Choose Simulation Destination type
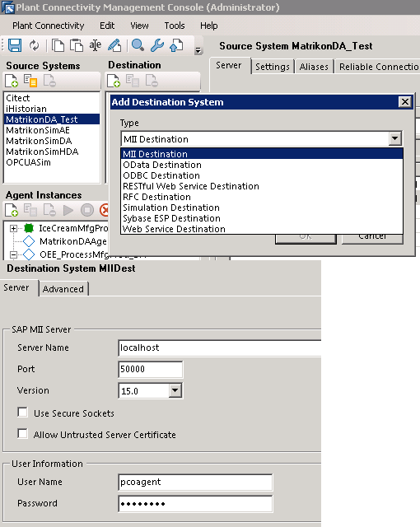 point(262,208)
